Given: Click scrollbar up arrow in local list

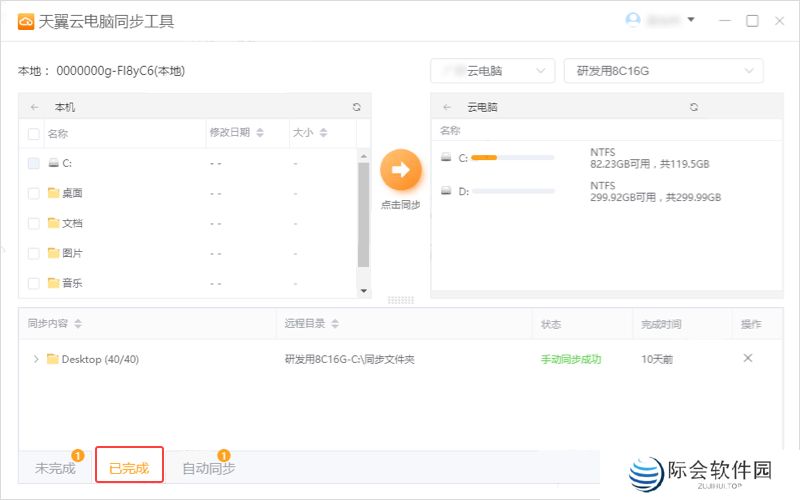Looking at the screenshot, I should point(364,156).
